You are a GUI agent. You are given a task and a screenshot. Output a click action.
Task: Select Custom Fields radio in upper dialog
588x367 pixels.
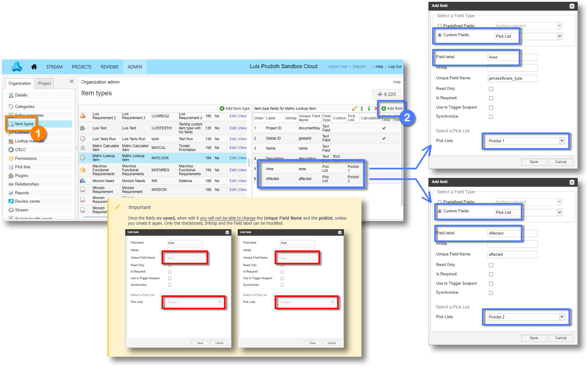click(x=440, y=35)
